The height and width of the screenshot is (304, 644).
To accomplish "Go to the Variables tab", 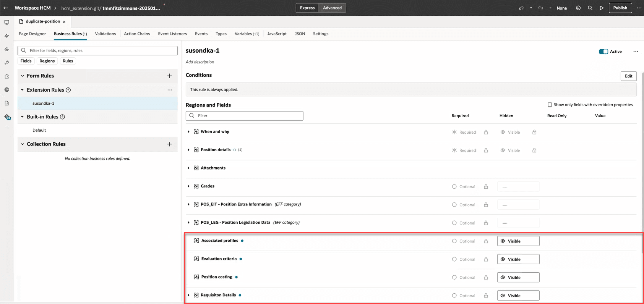I will click(x=247, y=34).
